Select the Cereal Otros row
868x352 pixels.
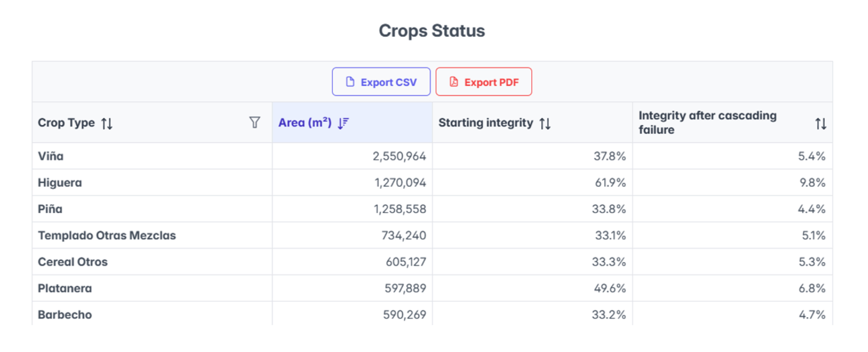pos(72,262)
